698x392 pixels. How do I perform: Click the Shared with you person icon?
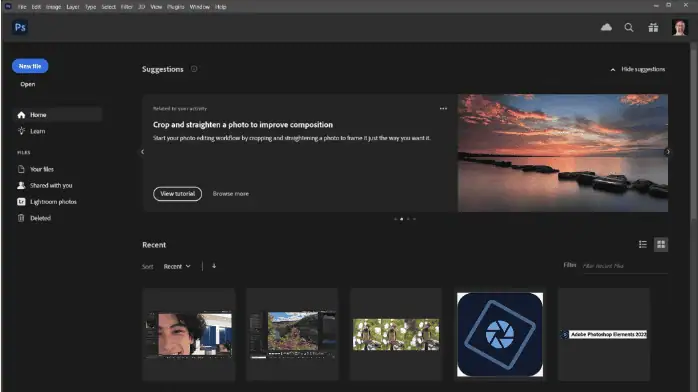pyautogui.click(x=21, y=186)
